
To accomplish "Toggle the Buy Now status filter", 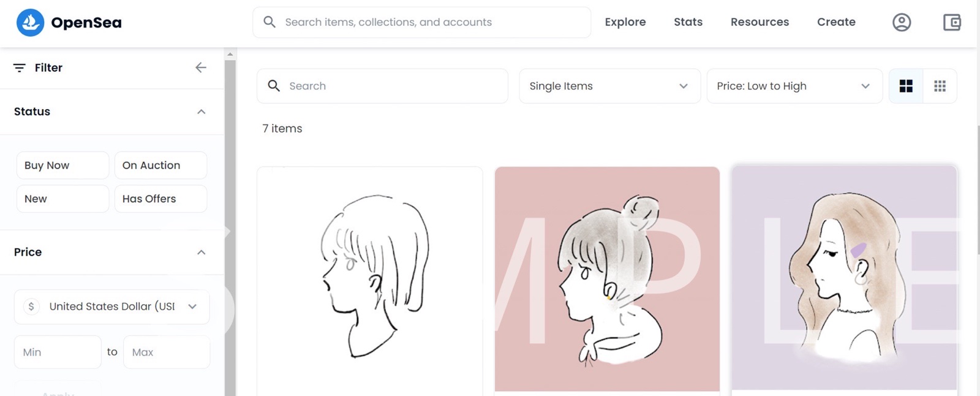I will pyautogui.click(x=62, y=166).
